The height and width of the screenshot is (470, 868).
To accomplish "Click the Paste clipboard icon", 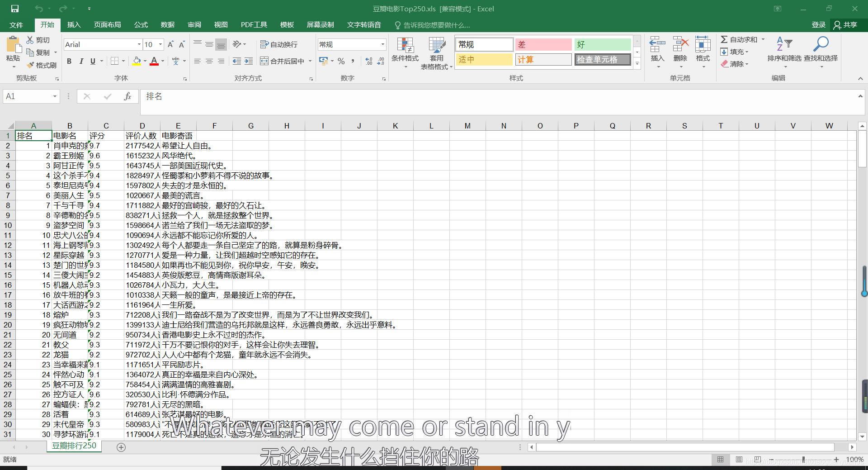I will (13, 45).
